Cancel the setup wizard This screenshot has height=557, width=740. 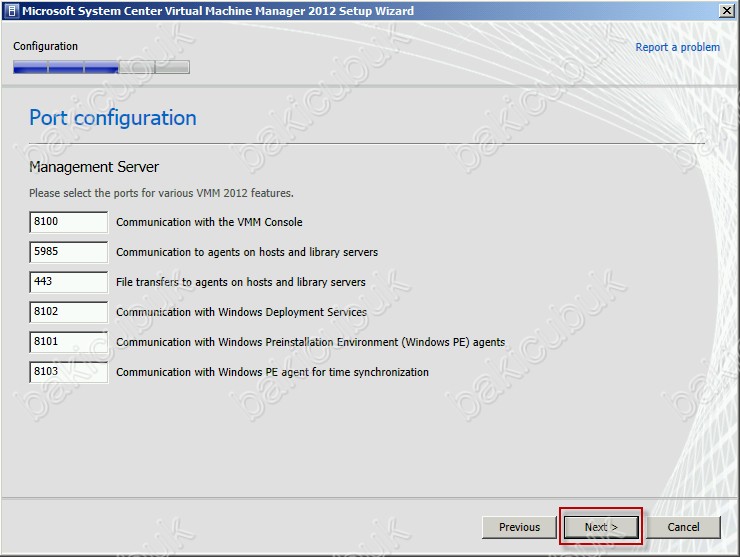tap(683, 527)
